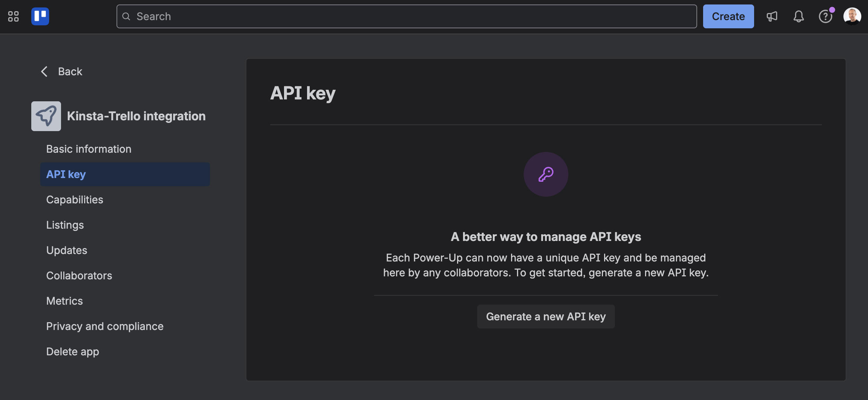The width and height of the screenshot is (868, 400).
Task: Open the Basic information section
Action: pyautogui.click(x=89, y=149)
